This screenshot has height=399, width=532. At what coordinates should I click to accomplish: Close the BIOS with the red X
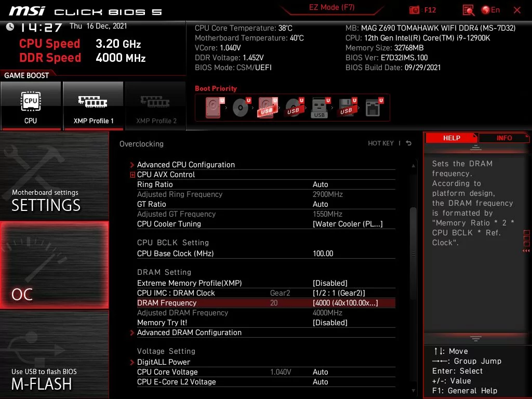pyautogui.click(x=517, y=10)
